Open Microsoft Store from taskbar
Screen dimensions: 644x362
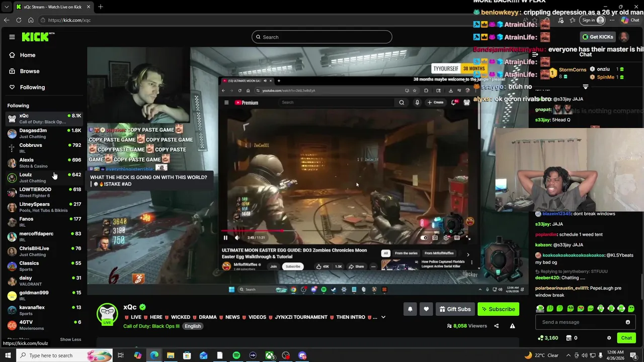(187, 355)
